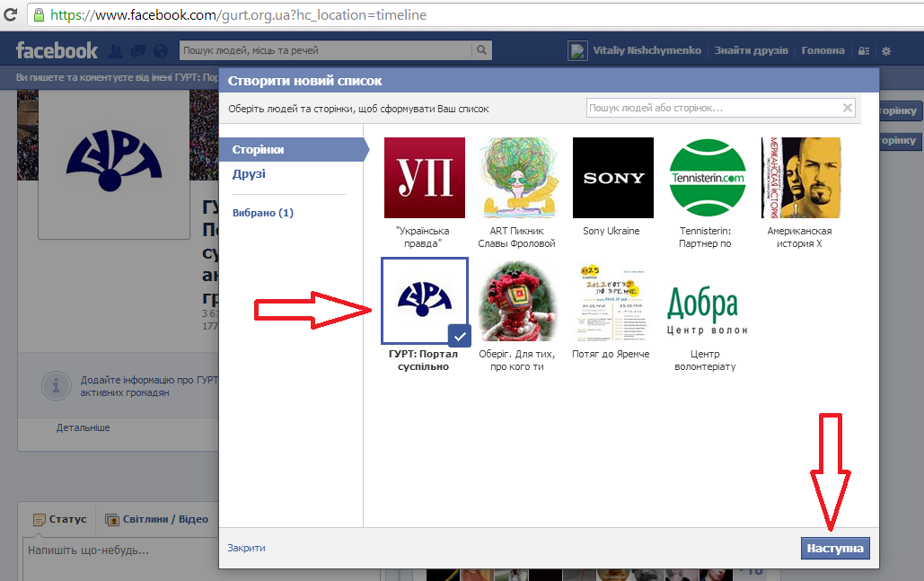Open the Детальніше link
The image size is (924, 581).
click(84, 427)
